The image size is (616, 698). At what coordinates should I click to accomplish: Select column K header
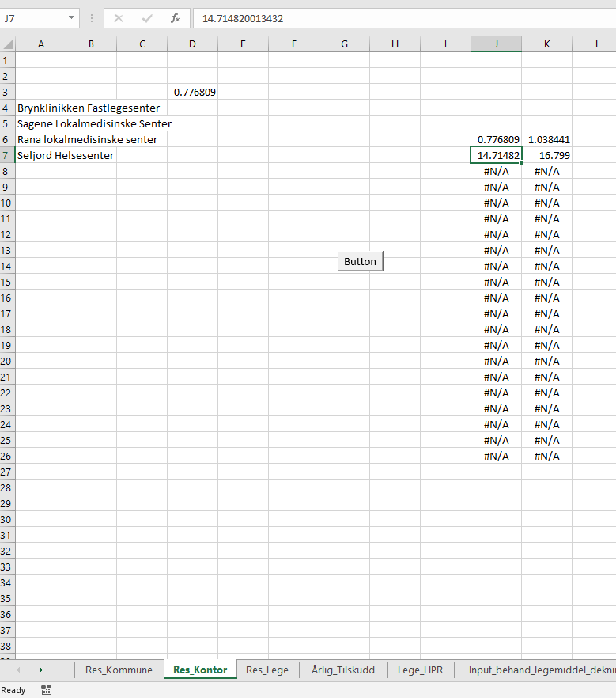(547, 44)
